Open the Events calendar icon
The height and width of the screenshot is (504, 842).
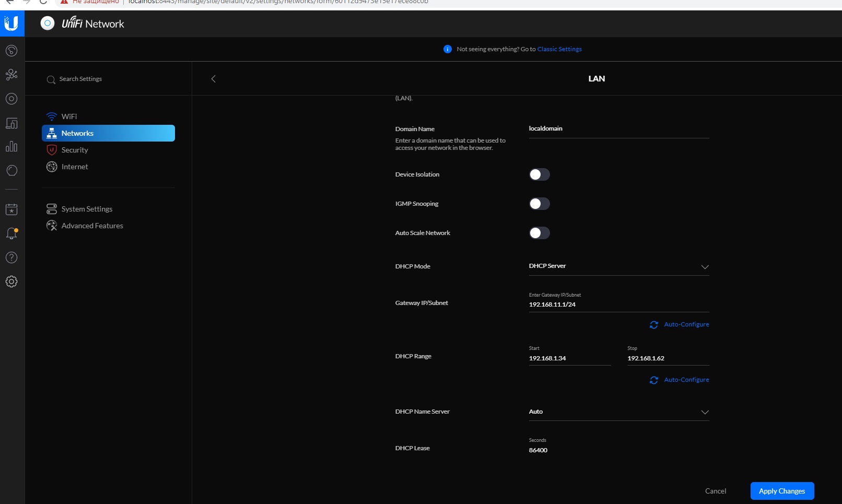pyautogui.click(x=11, y=209)
